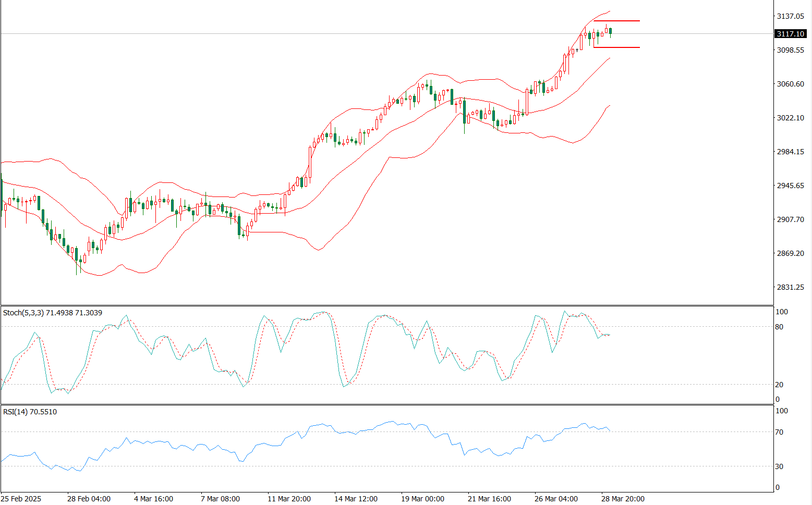Click the 3137.05 price axis label
This screenshot has height=505, width=812.
pyautogui.click(x=790, y=16)
